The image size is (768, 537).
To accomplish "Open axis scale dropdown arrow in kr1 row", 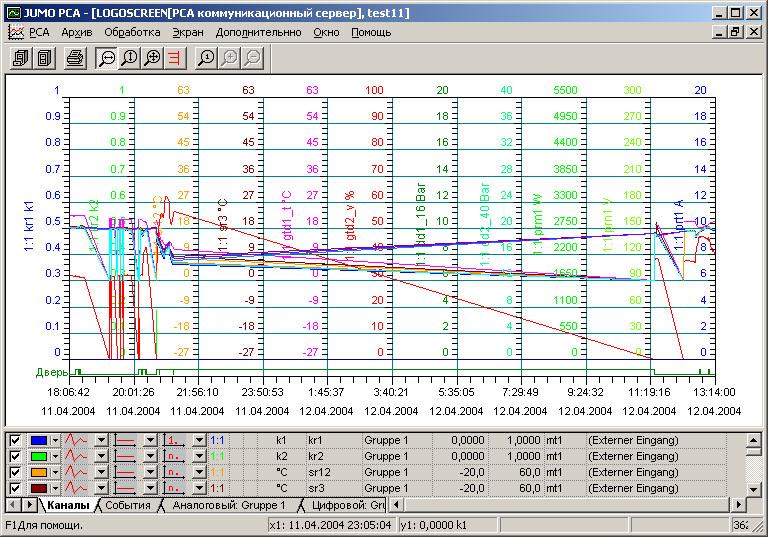I will click(199, 440).
